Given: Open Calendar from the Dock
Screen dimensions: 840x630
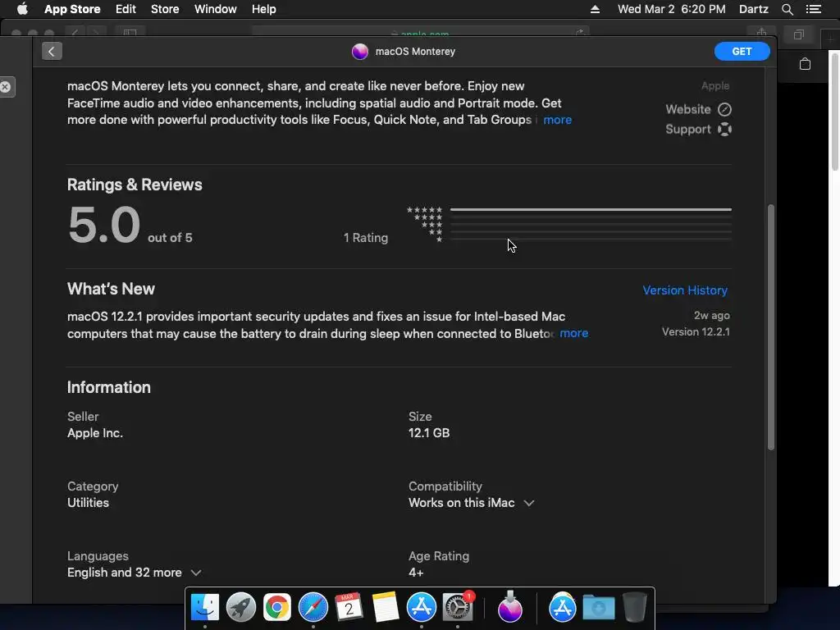Looking at the screenshot, I should click(349, 608).
